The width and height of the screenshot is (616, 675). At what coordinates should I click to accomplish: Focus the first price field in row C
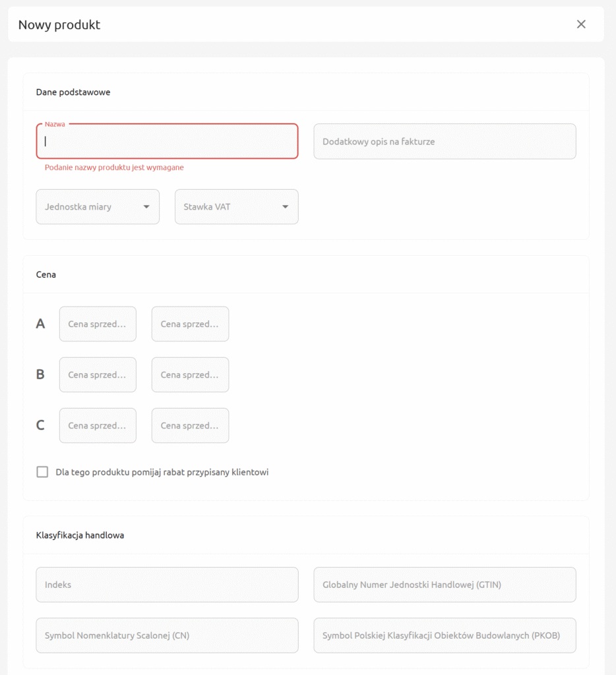tap(98, 426)
